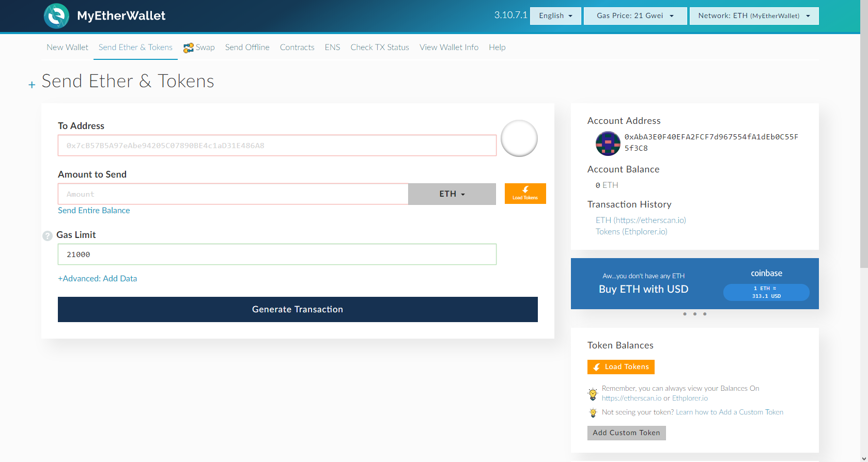868x462 pixels.
Task: Click the lightbulb icon next to Not seeing your token
Action: pos(593,412)
